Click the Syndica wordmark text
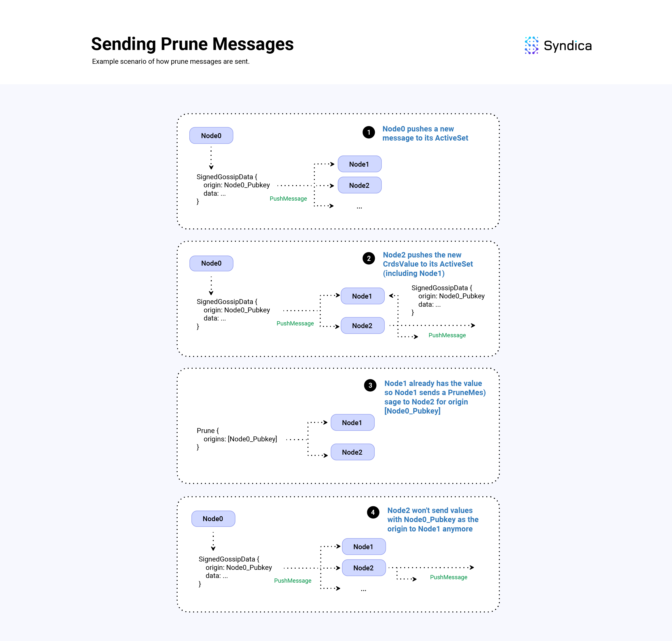 click(x=567, y=46)
